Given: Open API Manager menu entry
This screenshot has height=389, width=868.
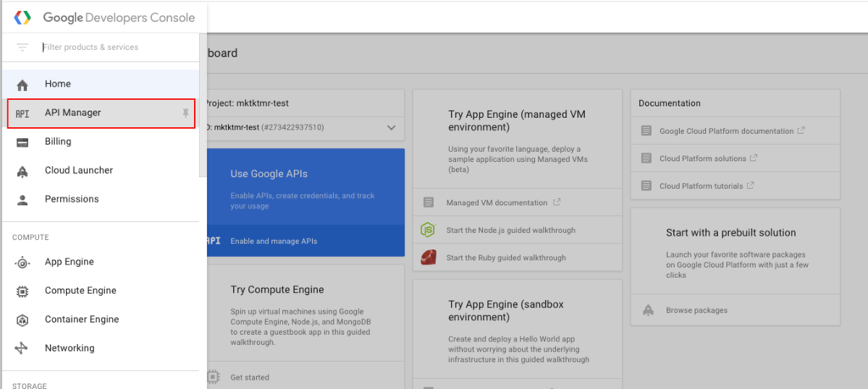Looking at the screenshot, I should tap(101, 113).
